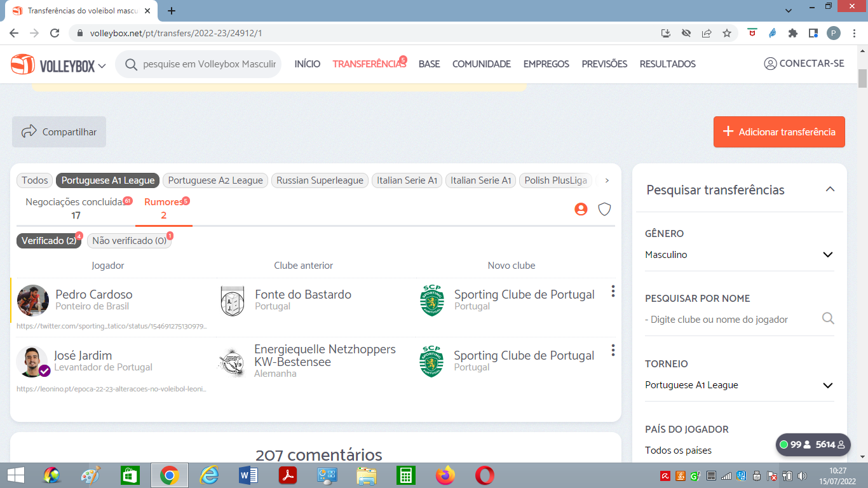Open three-dot menu for the Pedro Cardoso transfer
The width and height of the screenshot is (868, 488).
click(613, 291)
